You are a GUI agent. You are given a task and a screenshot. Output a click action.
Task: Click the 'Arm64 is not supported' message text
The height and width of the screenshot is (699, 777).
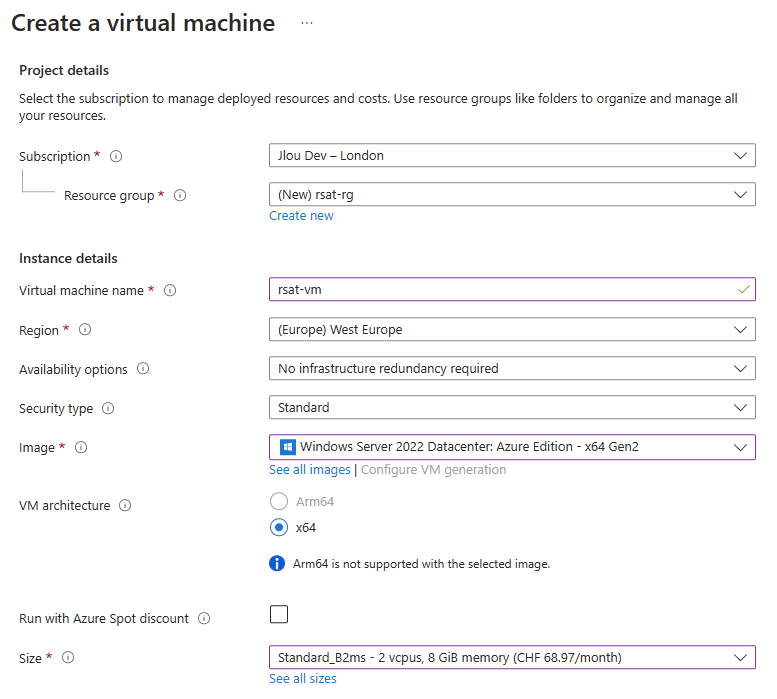click(x=422, y=564)
